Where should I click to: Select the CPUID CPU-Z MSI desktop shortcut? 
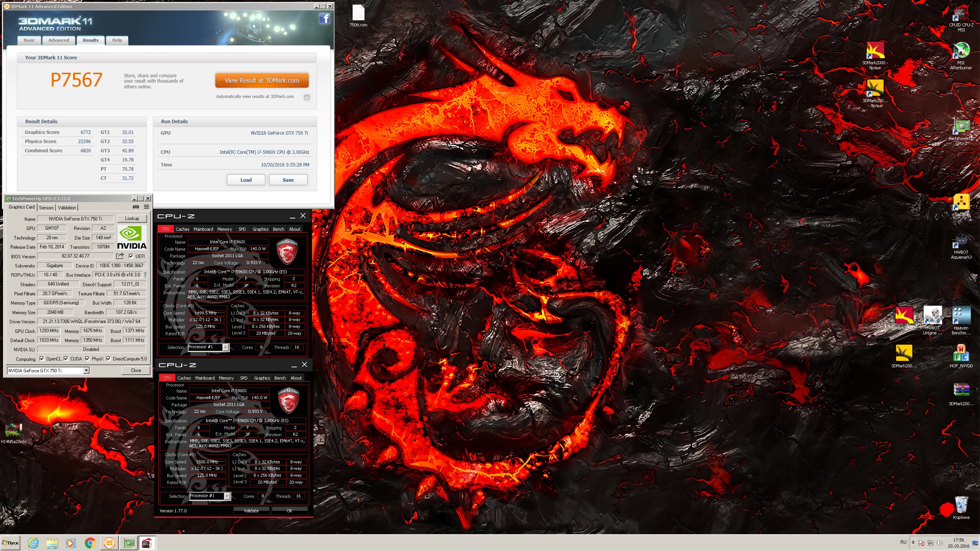point(961,20)
